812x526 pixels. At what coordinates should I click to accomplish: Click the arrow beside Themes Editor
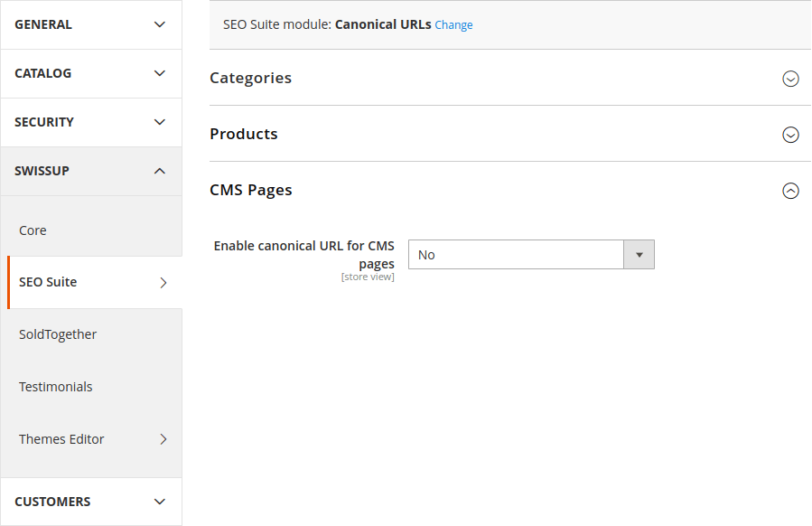[163, 439]
